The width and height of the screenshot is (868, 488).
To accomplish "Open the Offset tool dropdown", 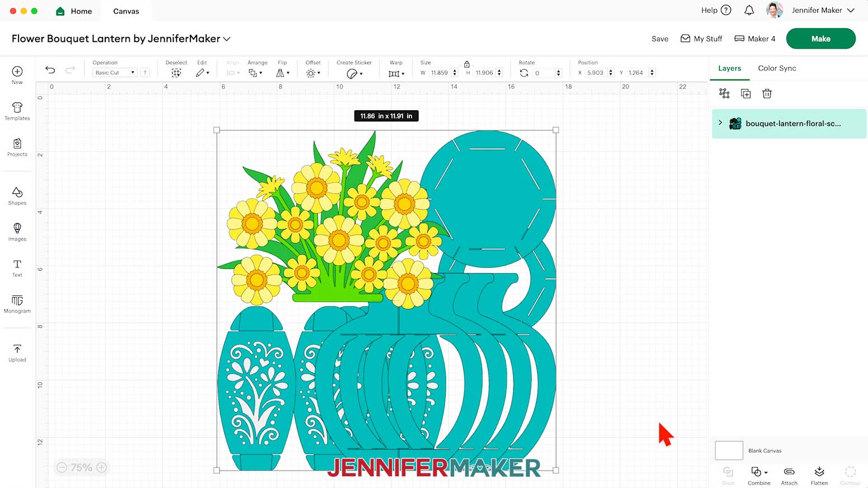I will pyautogui.click(x=313, y=73).
